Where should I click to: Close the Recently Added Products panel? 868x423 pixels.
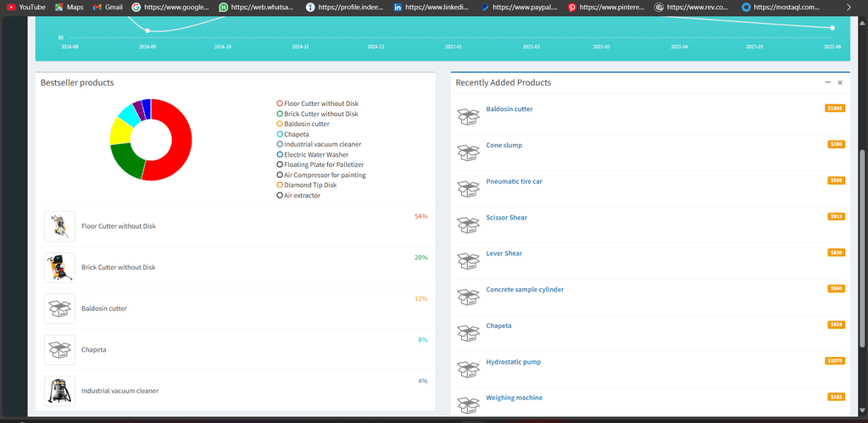tap(840, 82)
